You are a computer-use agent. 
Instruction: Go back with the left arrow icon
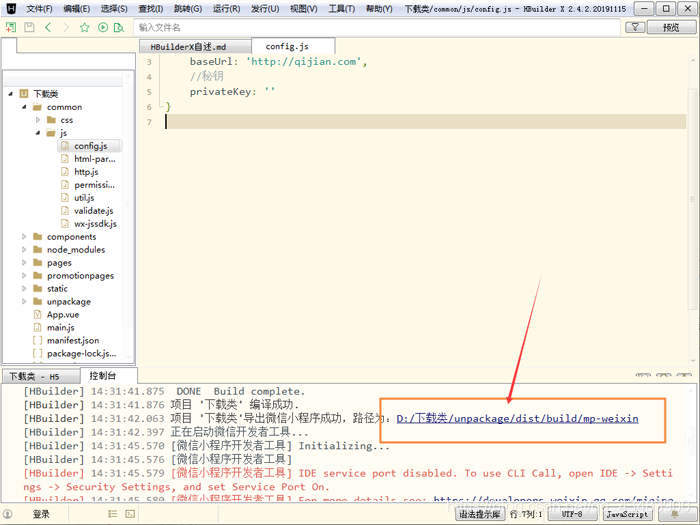tap(48, 27)
